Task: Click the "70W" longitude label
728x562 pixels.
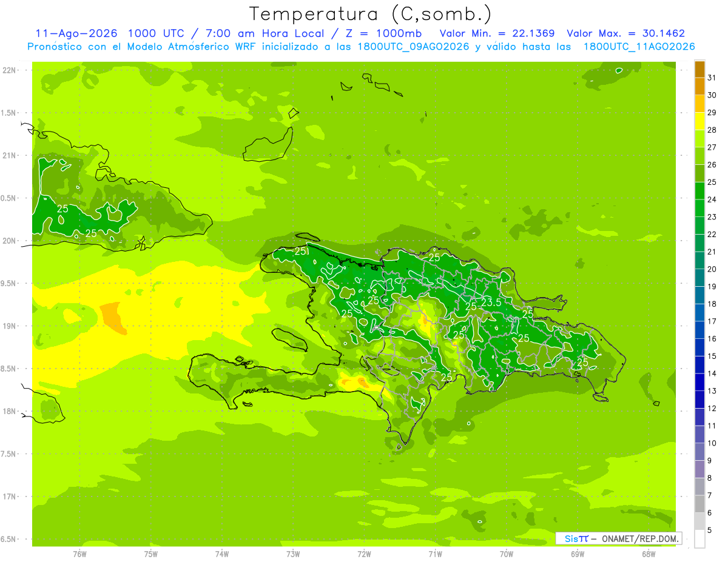Action: coord(507,554)
